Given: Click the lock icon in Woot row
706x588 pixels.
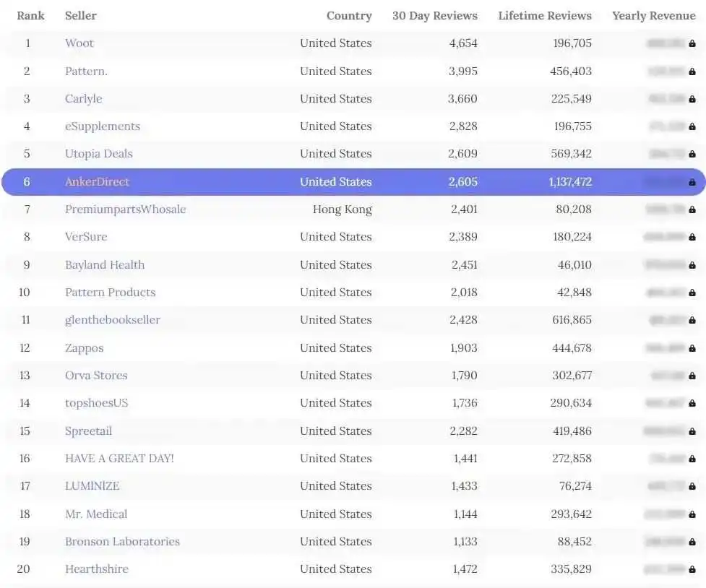Looking at the screenshot, I should [x=692, y=43].
